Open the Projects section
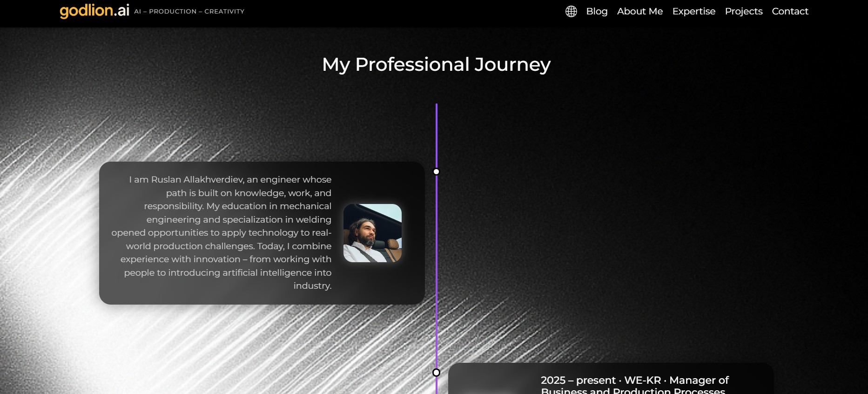Screen dimensions: 868x394 (x=744, y=11)
